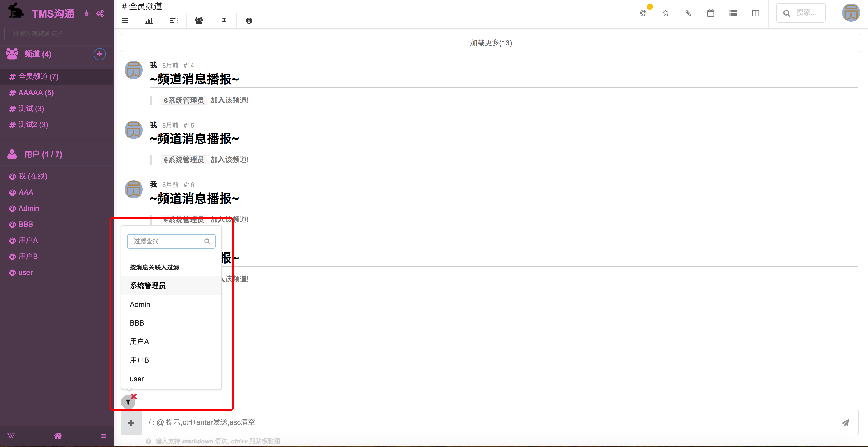Open chat with 我 (在线)
Screen dimensions: 868x447
coord(57,176)
